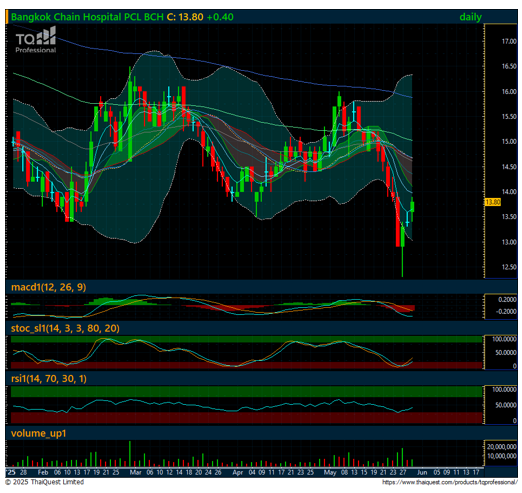Image resolution: width=522 pixels, height=493 pixels.
Task: Click the 13.00 price axis label
Action: (509, 242)
